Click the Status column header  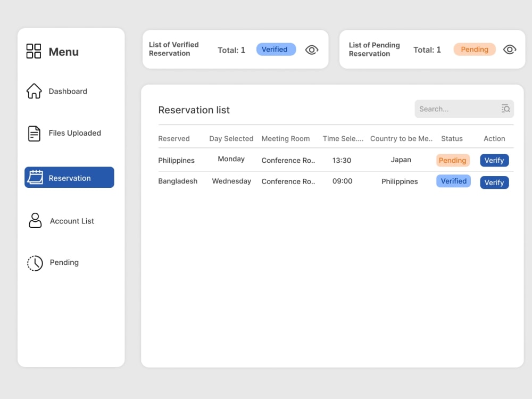(452, 138)
